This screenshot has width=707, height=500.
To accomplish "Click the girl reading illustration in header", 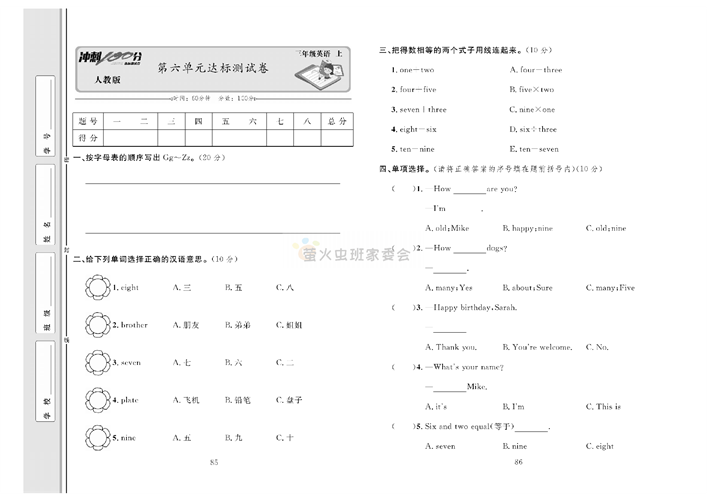I will coord(320,74).
